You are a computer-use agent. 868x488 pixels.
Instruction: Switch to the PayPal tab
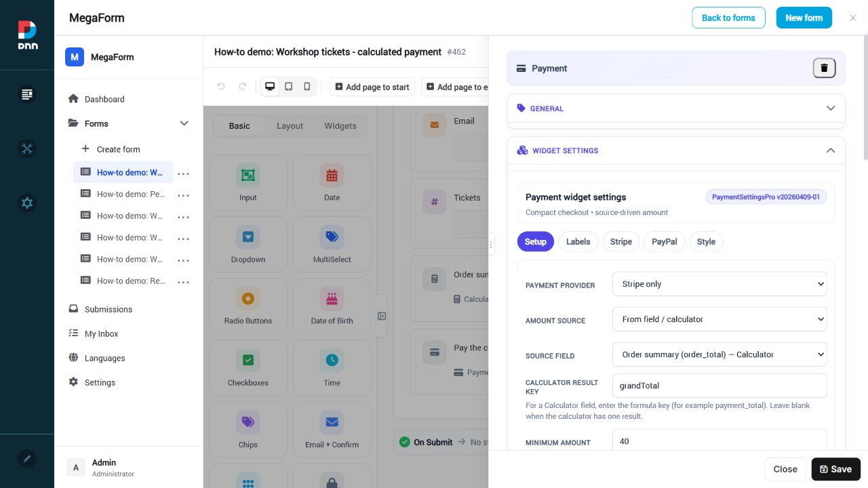[x=665, y=242]
